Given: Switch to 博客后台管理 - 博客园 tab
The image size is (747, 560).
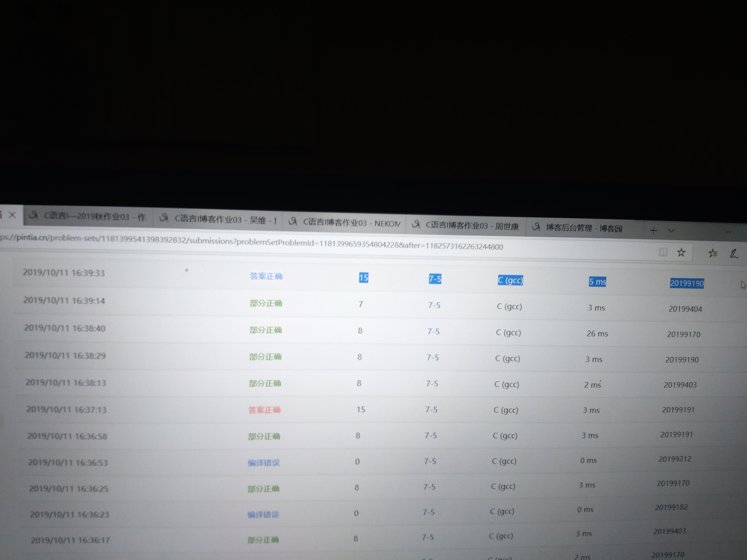Looking at the screenshot, I should tap(584, 228).
